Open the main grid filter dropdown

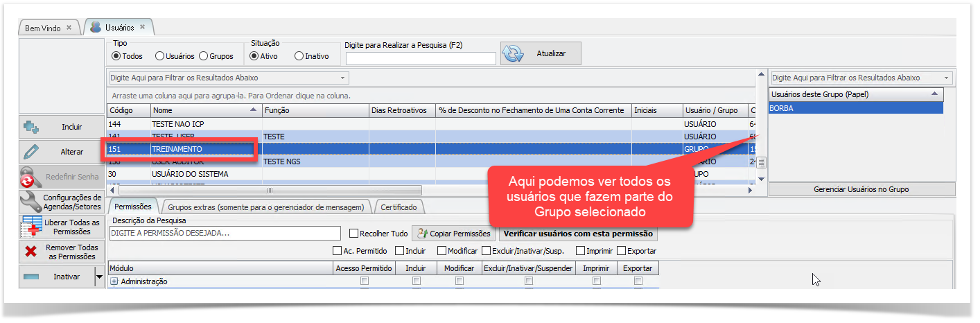(342, 78)
